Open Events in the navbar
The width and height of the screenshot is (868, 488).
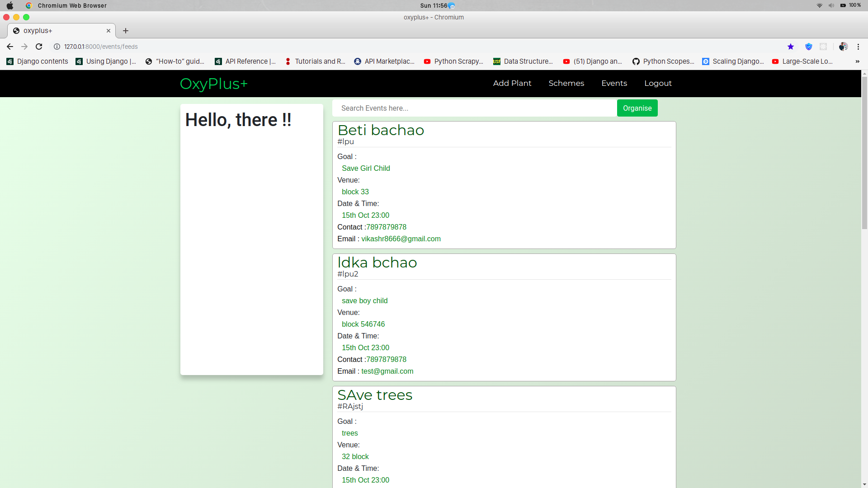(614, 83)
